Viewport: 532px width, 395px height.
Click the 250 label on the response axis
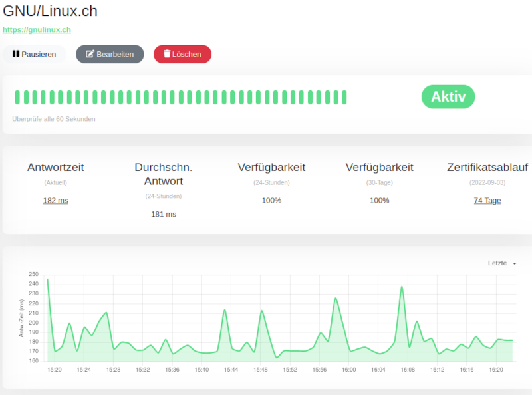click(x=34, y=274)
